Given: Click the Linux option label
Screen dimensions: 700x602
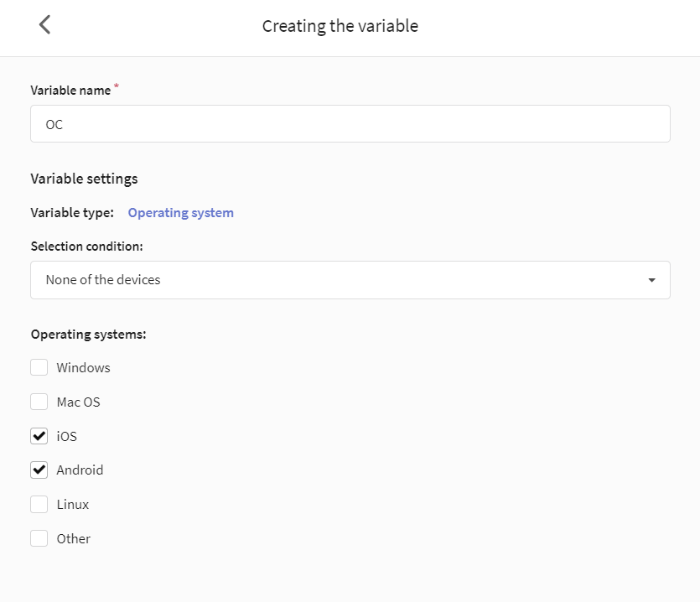Looking at the screenshot, I should coord(73,505).
